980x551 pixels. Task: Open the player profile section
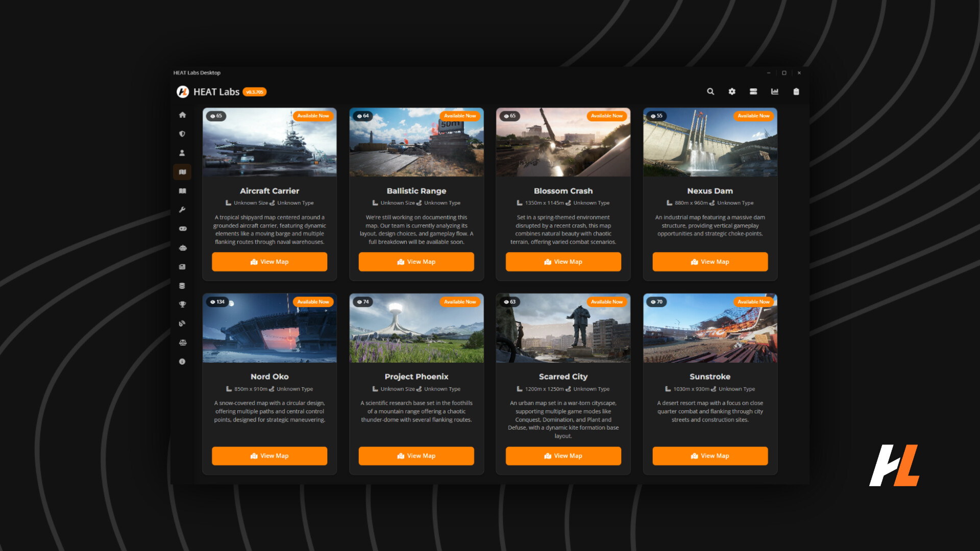[182, 153]
